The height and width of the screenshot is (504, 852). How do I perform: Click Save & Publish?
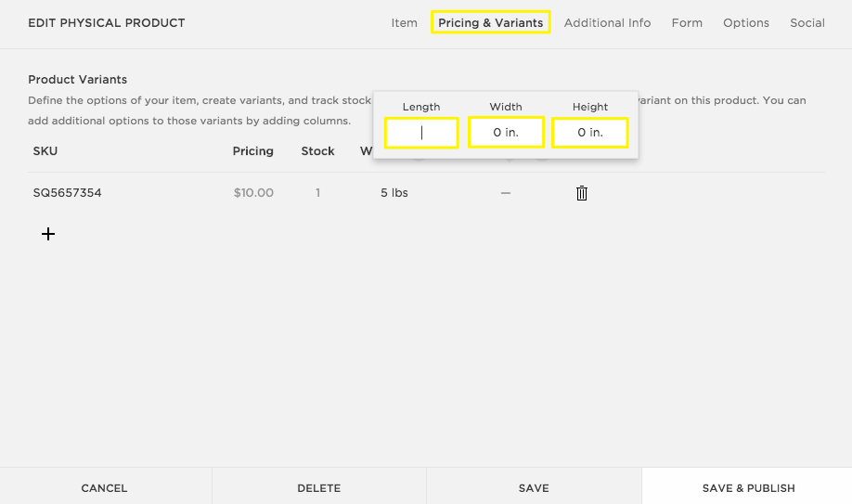pos(748,487)
